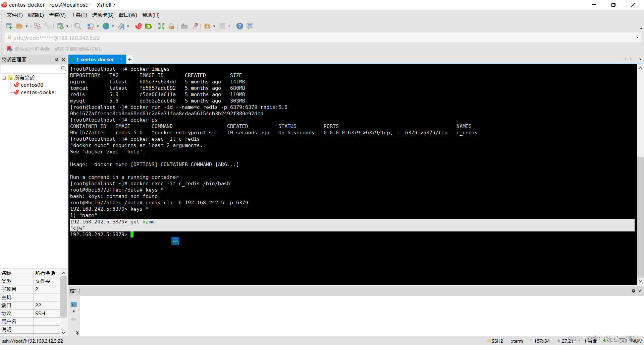The image size is (644, 345).
Task: Open the 选项卡(B) menu
Action: 103,15
